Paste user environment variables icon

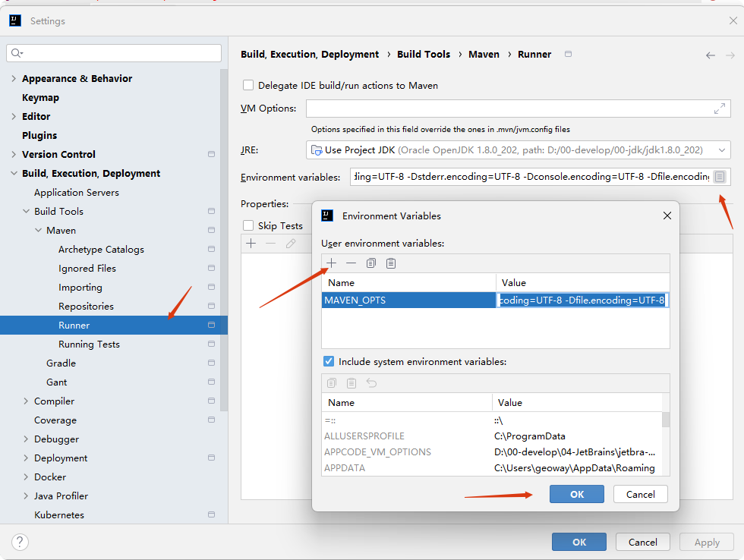(391, 263)
